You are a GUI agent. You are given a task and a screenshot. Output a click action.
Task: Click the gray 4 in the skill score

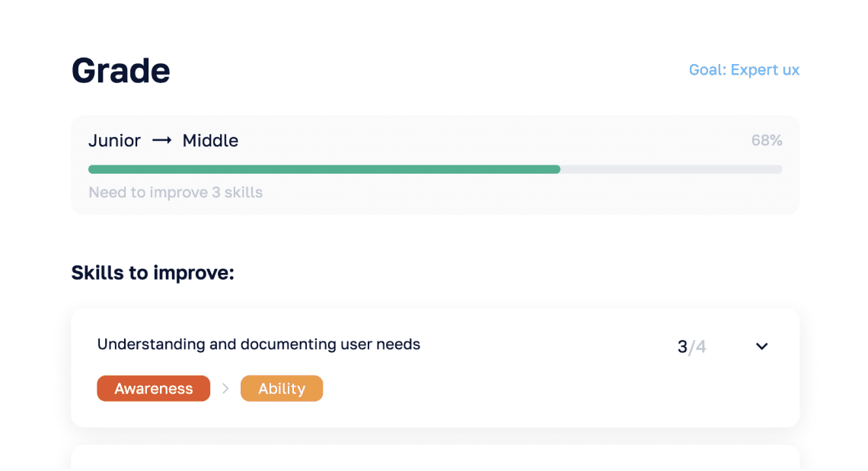pyautogui.click(x=700, y=348)
